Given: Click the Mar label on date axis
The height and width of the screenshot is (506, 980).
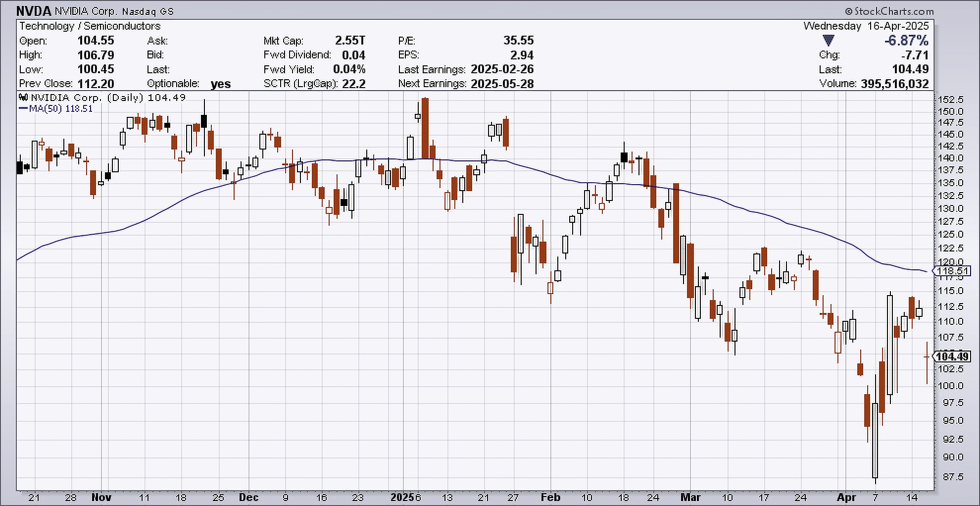Looking at the screenshot, I should 690,498.
